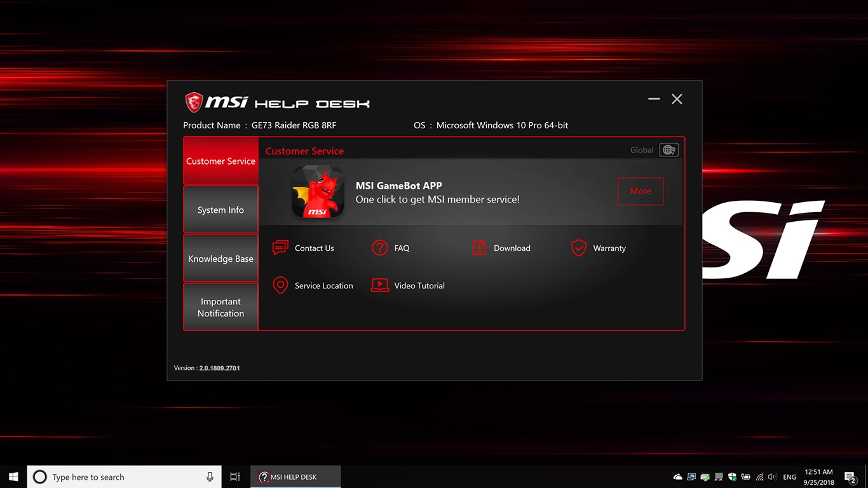Click the Download icon

pyautogui.click(x=479, y=248)
